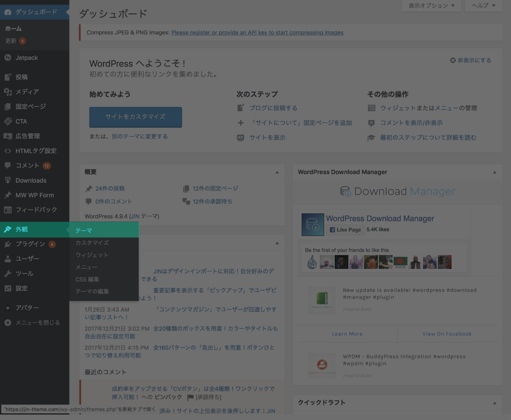Click the メディア media icon
Image resolution: width=511 pixels, height=420 pixels.
8,92
